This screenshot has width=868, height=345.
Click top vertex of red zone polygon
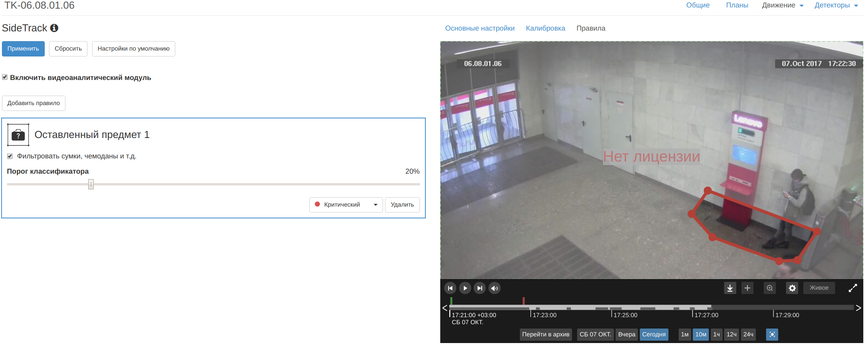[708, 191]
